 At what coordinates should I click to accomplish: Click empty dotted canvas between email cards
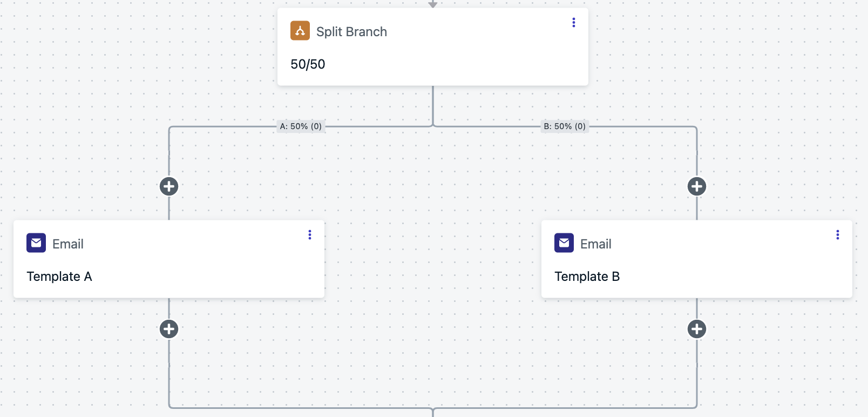(x=433, y=259)
